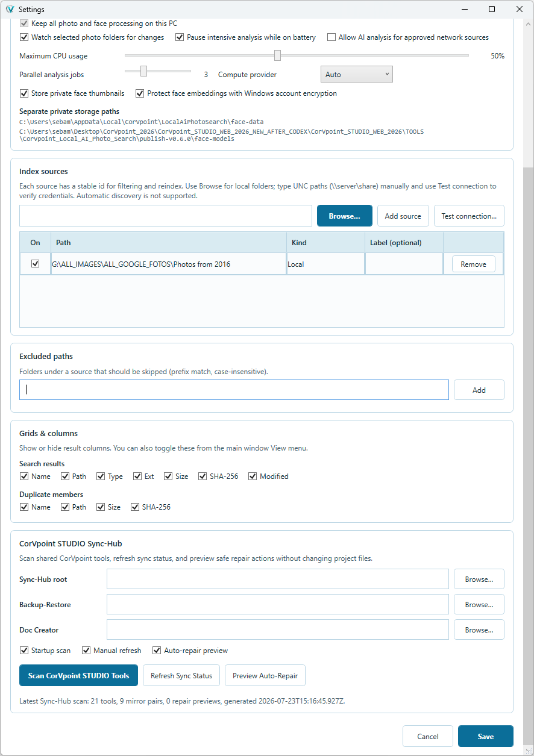Toggle Watch selected photo folders for changes

(x=24, y=37)
